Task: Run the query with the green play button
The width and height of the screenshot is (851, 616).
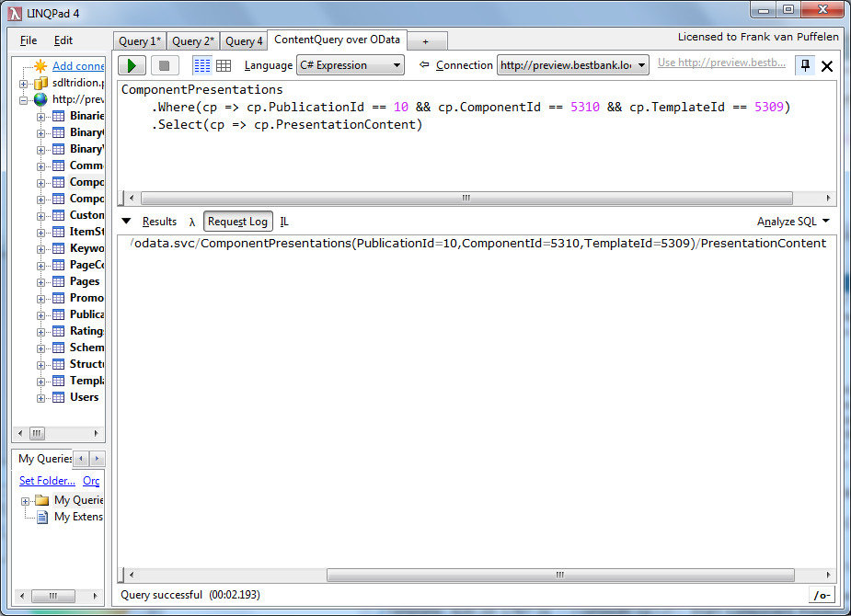Action: click(132, 65)
